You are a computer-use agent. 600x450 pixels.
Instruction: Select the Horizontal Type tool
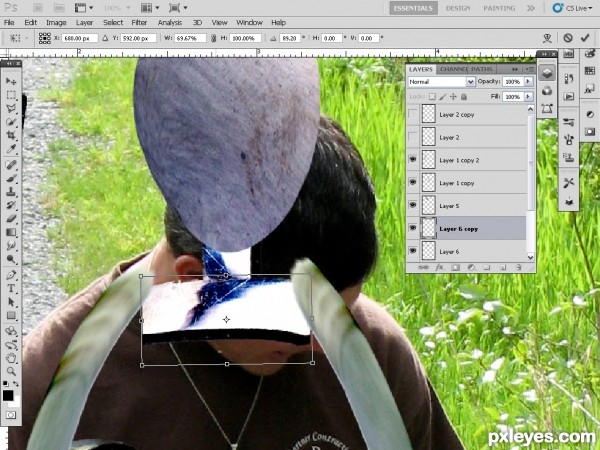point(11,289)
